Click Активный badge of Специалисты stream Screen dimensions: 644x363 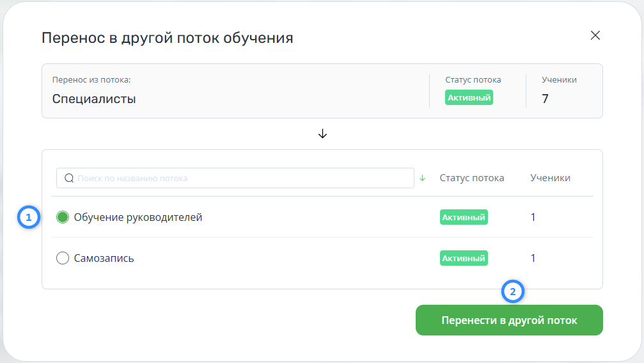click(469, 98)
